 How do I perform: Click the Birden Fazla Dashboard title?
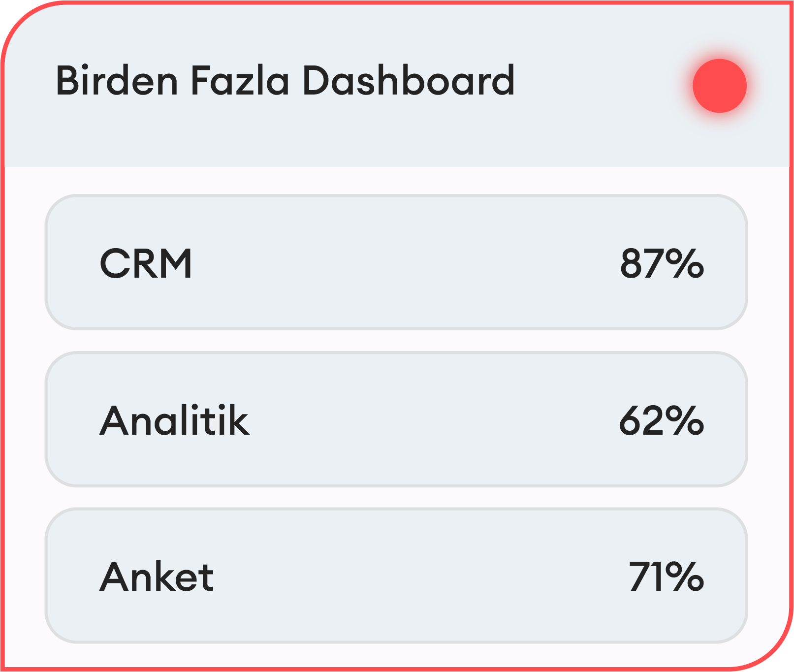pos(285,80)
